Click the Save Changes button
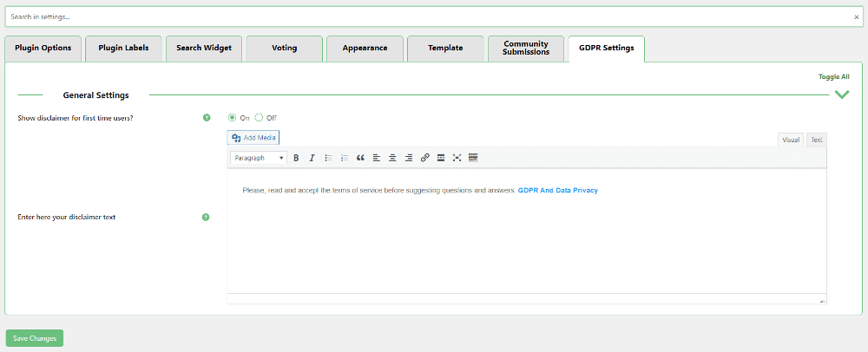This screenshot has width=868, height=352. tap(35, 338)
